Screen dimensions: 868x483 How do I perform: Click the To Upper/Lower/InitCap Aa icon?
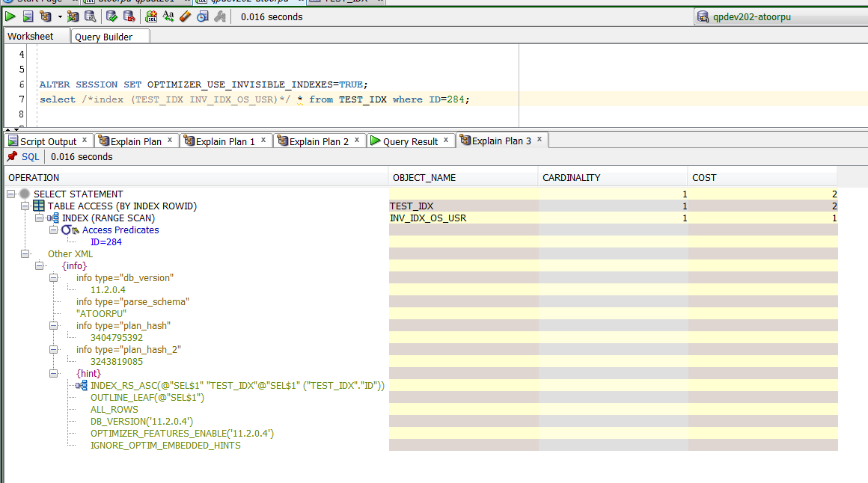click(x=168, y=16)
